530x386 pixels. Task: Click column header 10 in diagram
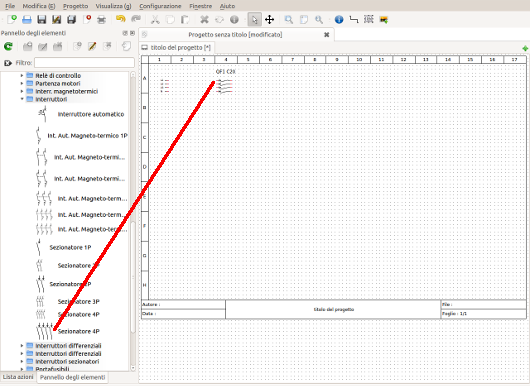(x=359, y=59)
